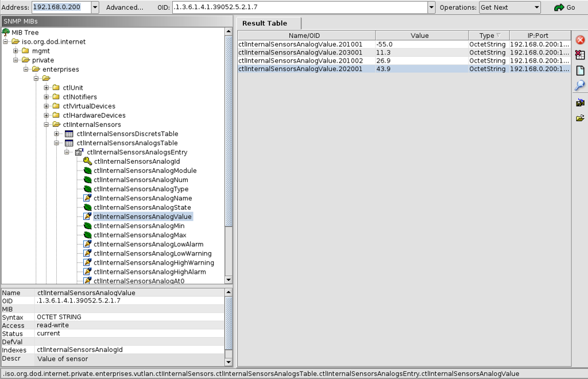Click the ctlUnit folder icon

point(56,87)
